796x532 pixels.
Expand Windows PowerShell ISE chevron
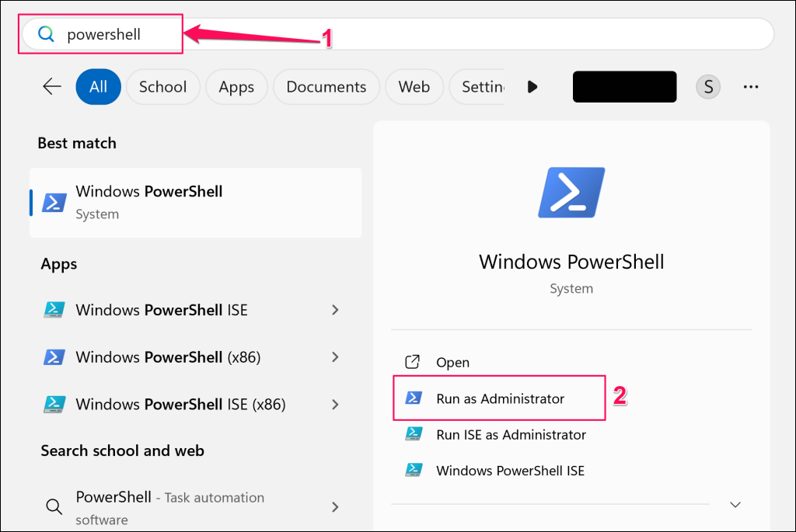click(x=335, y=310)
